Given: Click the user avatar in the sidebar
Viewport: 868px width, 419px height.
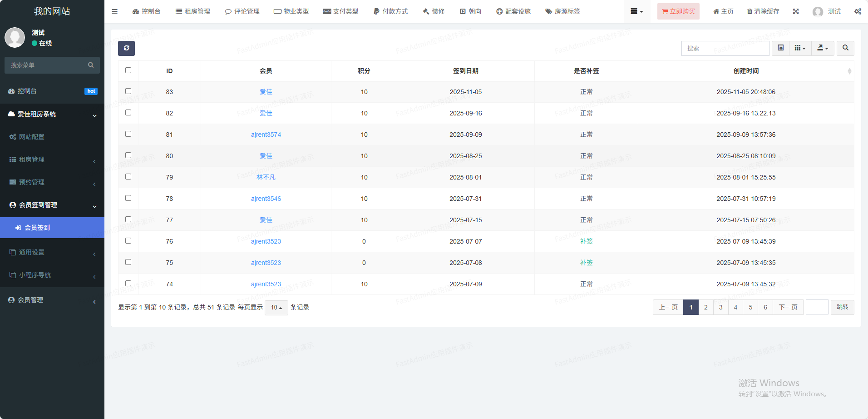Looking at the screenshot, I should click(x=15, y=38).
